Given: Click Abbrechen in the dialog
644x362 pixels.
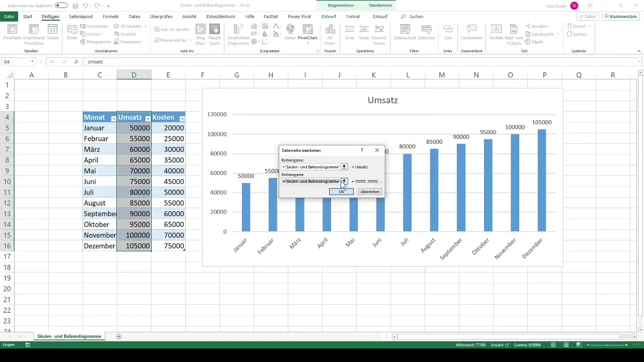Looking at the screenshot, I should [x=370, y=192].
